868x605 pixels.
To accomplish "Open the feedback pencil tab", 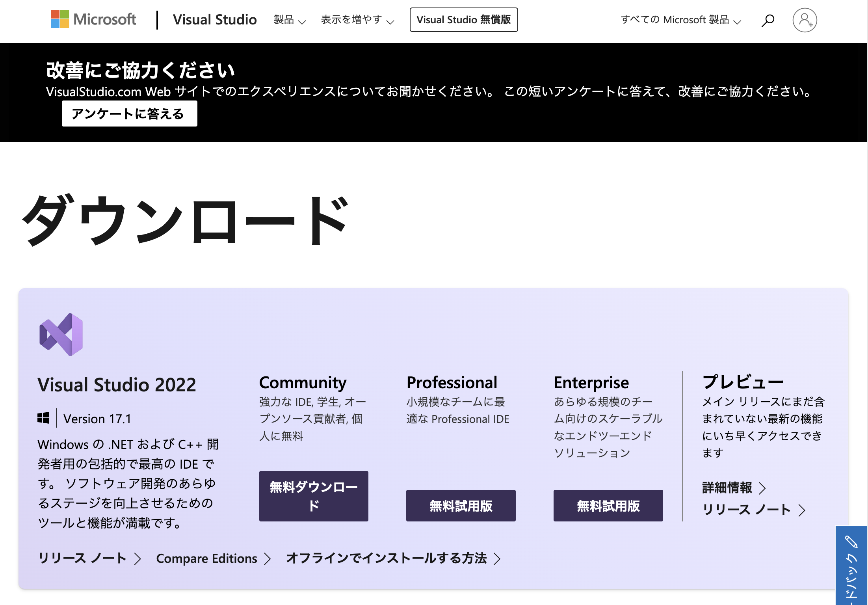I will coord(851,565).
